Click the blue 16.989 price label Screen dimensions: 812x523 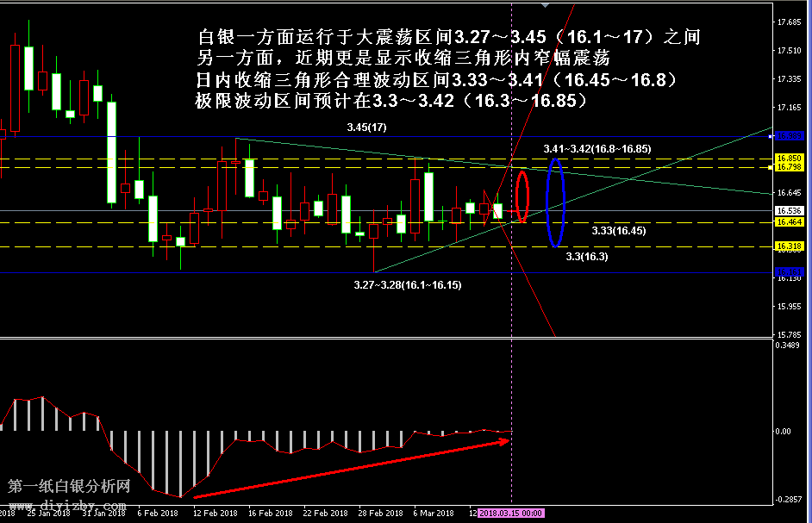pos(789,136)
